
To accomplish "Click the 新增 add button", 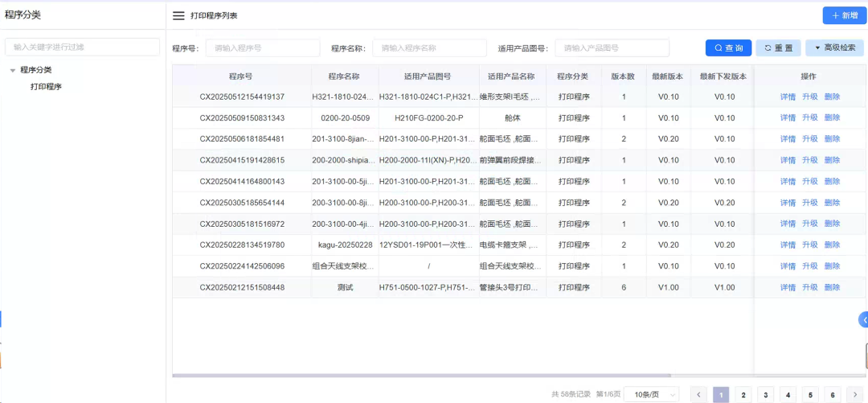I will pyautogui.click(x=844, y=15).
